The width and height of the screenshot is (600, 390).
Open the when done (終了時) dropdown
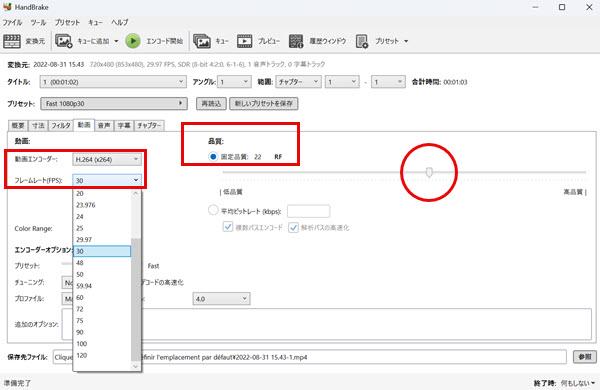click(578, 383)
